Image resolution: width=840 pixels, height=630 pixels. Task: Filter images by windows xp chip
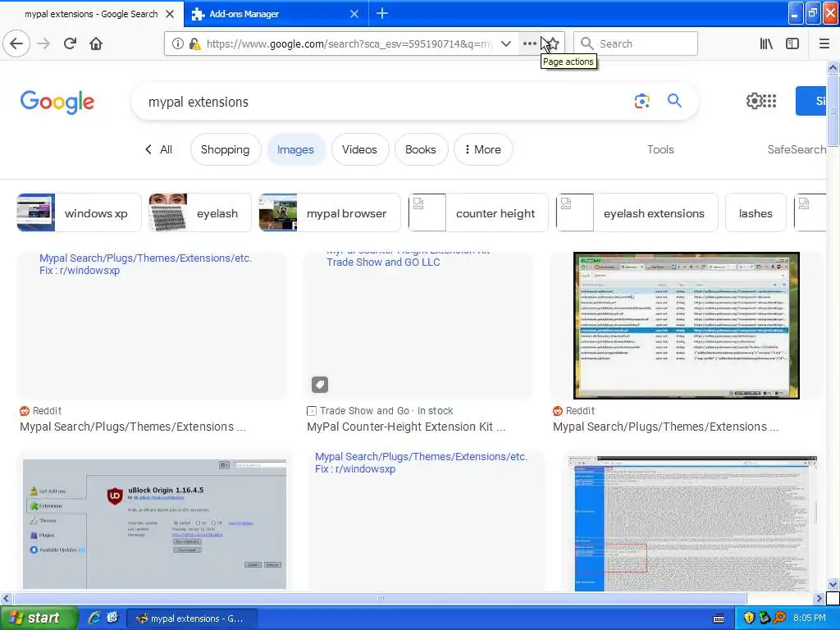(80, 212)
